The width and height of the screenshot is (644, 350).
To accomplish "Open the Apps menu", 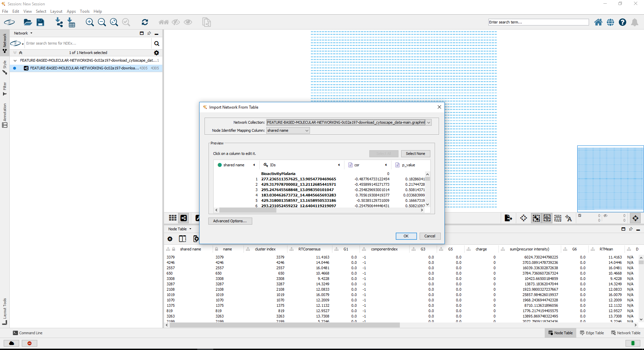I will click(x=71, y=11).
